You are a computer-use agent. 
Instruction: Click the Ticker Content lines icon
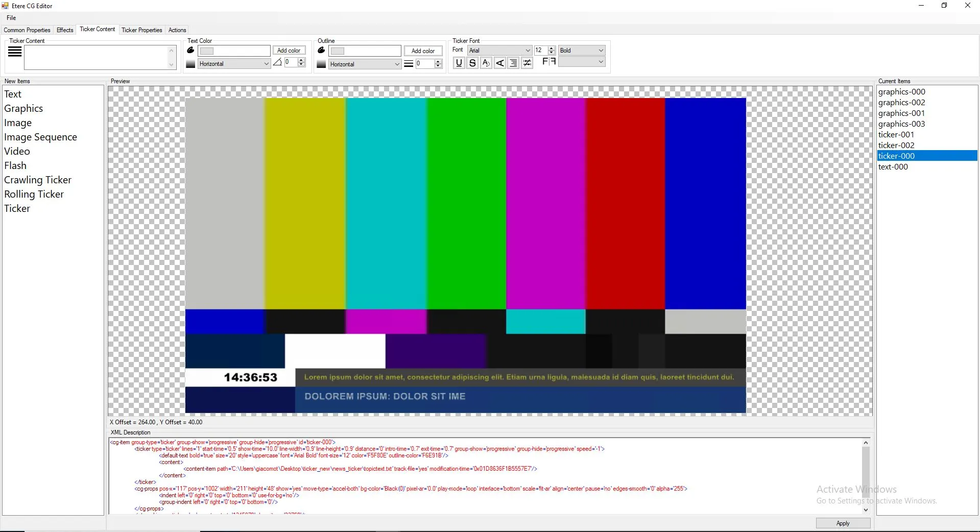(15, 52)
